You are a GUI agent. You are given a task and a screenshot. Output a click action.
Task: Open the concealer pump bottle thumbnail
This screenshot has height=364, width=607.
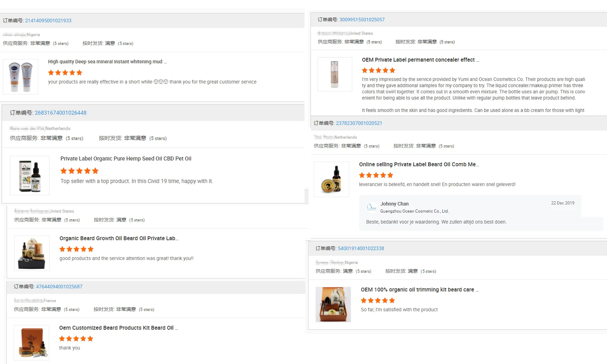pos(335,74)
